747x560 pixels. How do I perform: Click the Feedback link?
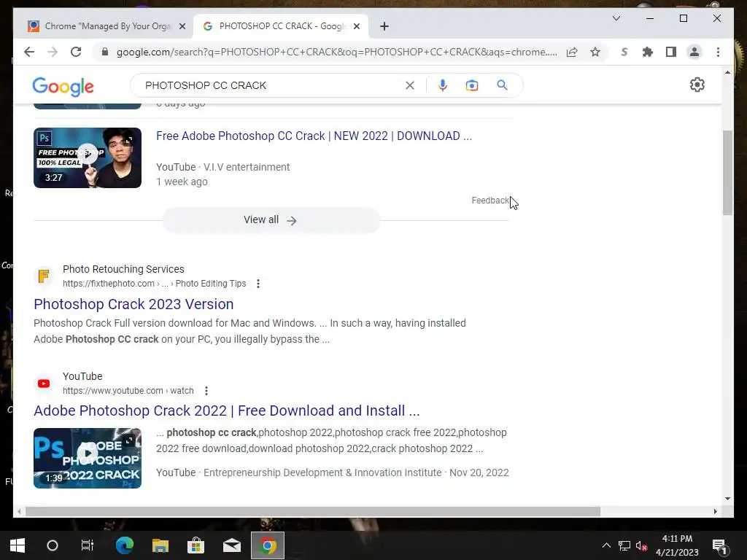(x=490, y=201)
